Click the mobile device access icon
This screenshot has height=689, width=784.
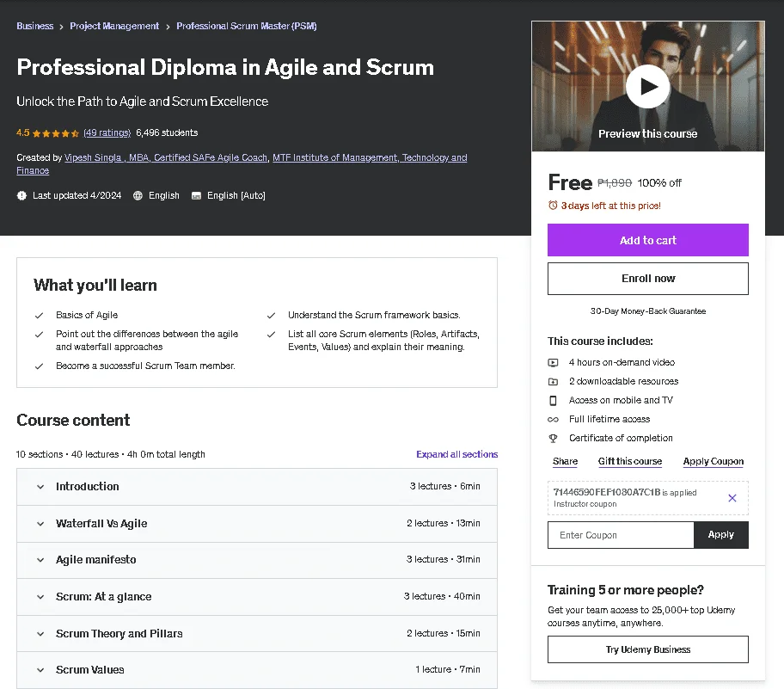coord(553,400)
